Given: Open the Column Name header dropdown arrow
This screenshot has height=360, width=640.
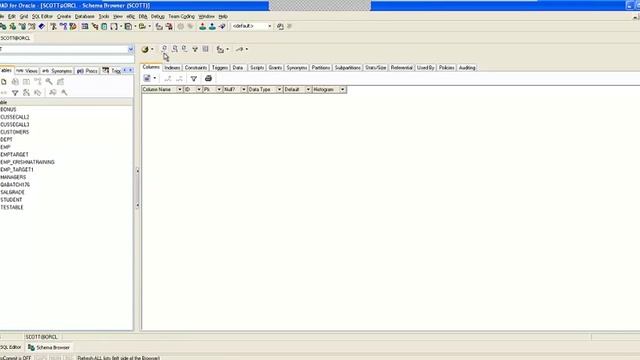Looking at the screenshot, I should pos(179,89).
